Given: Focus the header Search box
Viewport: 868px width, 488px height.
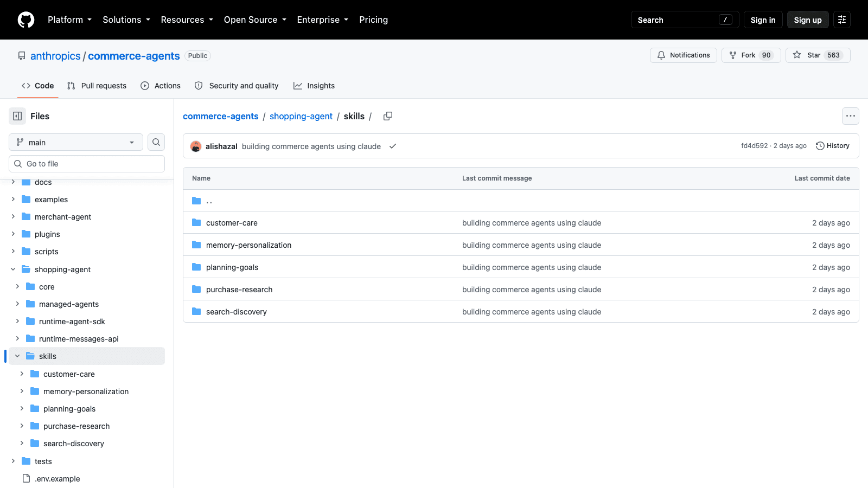Looking at the screenshot, I should (x=685, y=20).
